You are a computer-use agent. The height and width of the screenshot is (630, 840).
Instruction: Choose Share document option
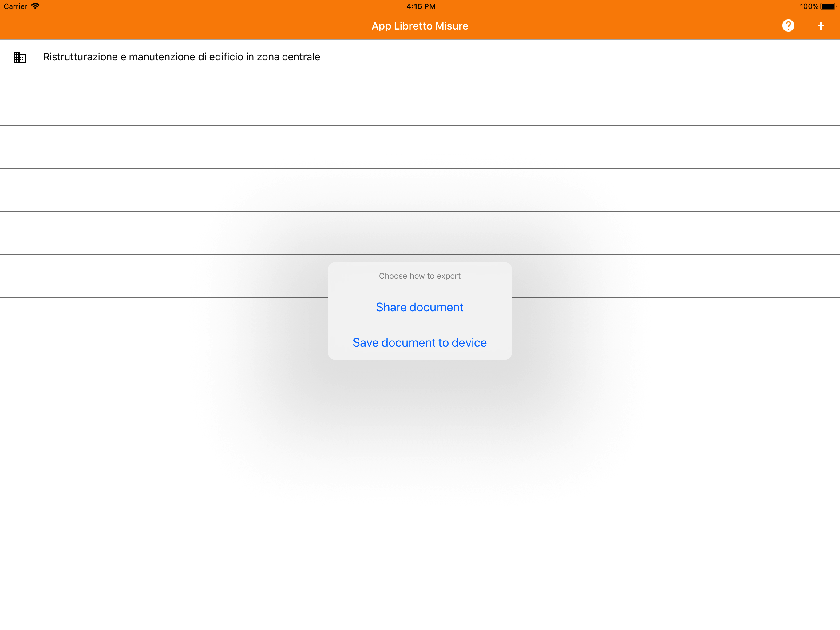pyautogui.click(x=420, y=307)
